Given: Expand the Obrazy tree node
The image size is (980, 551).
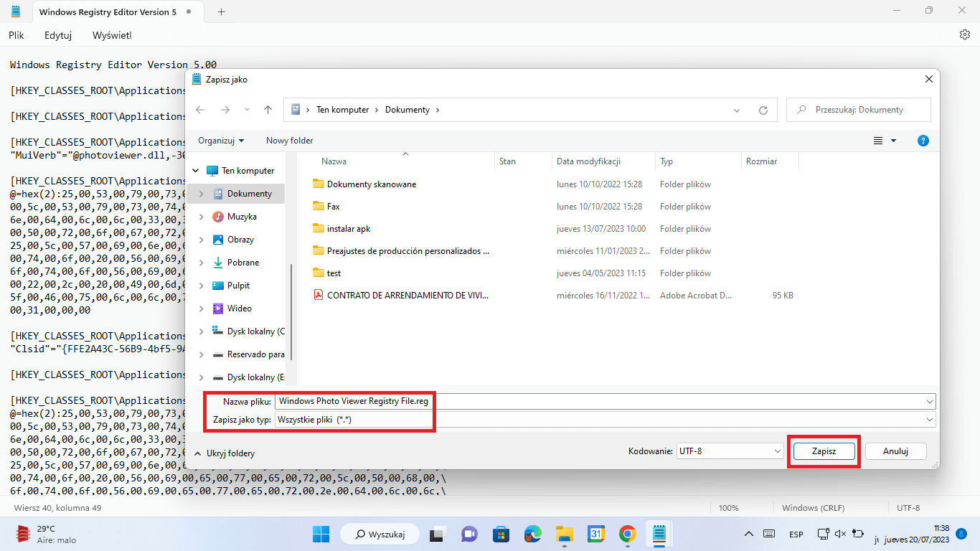Looking at the screenshot, I should 202,240.
